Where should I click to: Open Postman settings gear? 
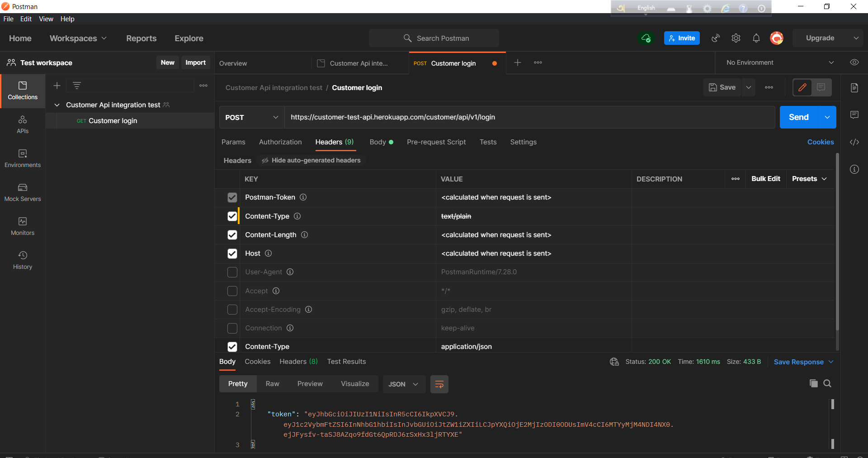736,38
